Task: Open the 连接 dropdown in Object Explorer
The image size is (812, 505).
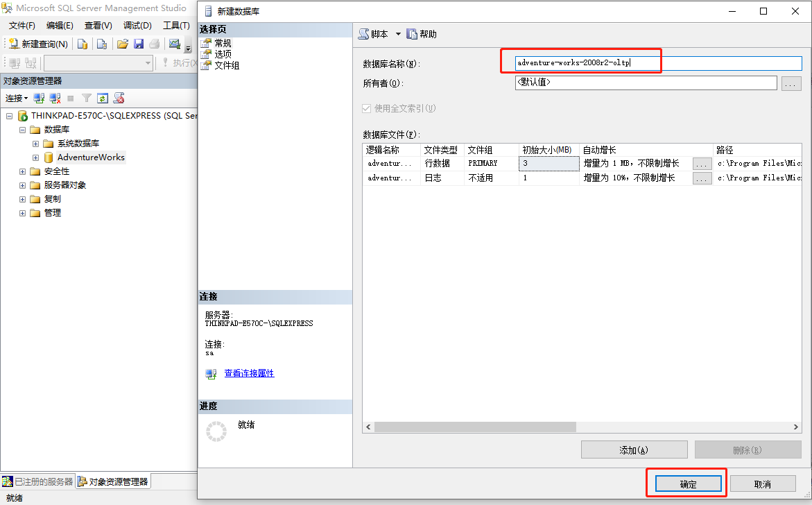Action: tap(17, 99)
